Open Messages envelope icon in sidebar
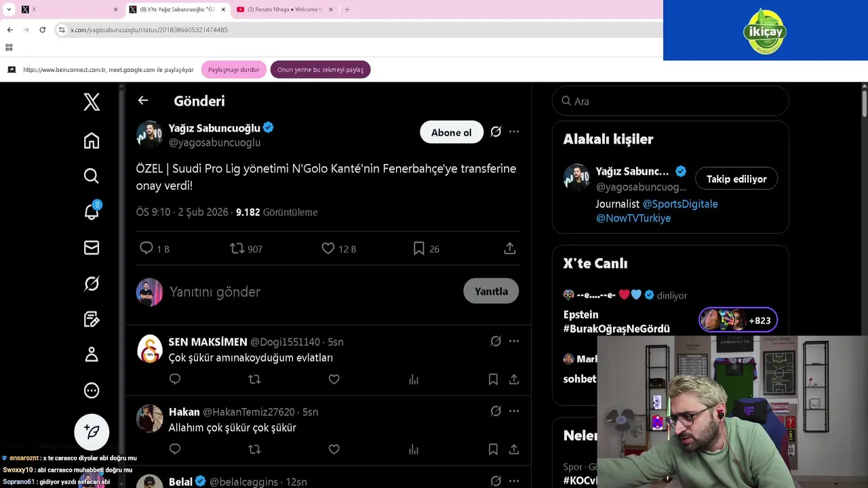Screen dimensions: 868x488 (92, 248)
